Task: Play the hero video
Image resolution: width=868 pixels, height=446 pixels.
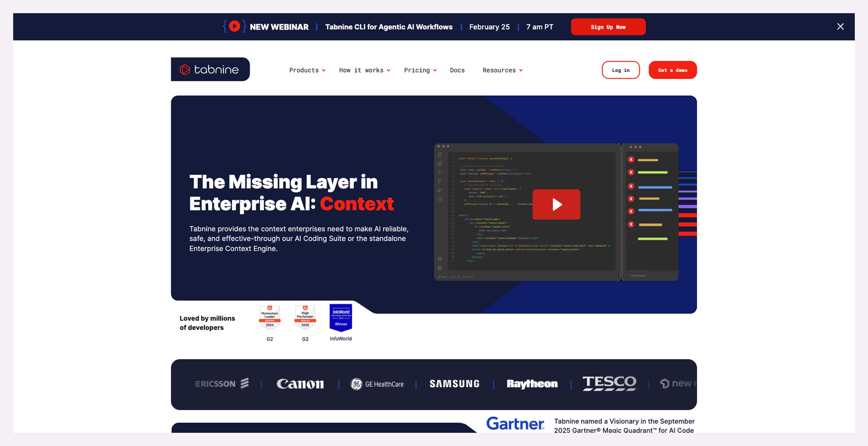Action: pos(556,204)
